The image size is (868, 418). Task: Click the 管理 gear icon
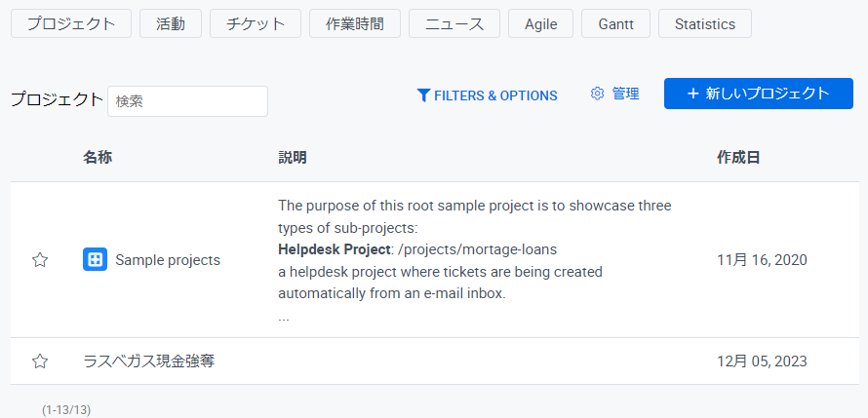click(597, 94)
